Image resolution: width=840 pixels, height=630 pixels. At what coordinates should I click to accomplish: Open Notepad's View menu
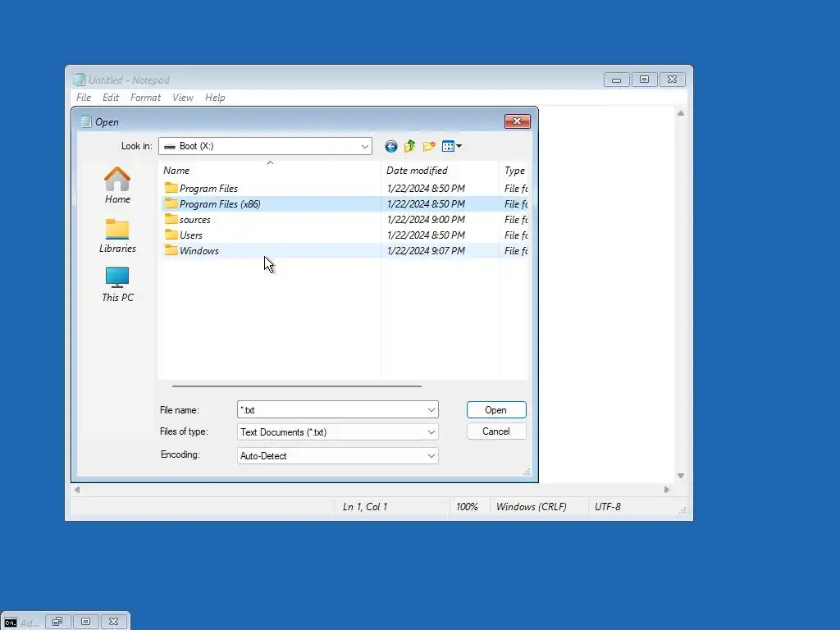(183, 98)
